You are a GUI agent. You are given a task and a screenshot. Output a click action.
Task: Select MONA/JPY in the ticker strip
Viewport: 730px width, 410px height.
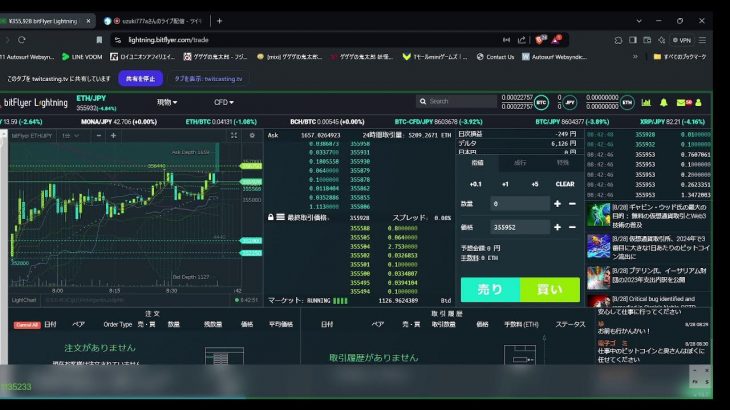pyautogui.click(x=119, y=122)
